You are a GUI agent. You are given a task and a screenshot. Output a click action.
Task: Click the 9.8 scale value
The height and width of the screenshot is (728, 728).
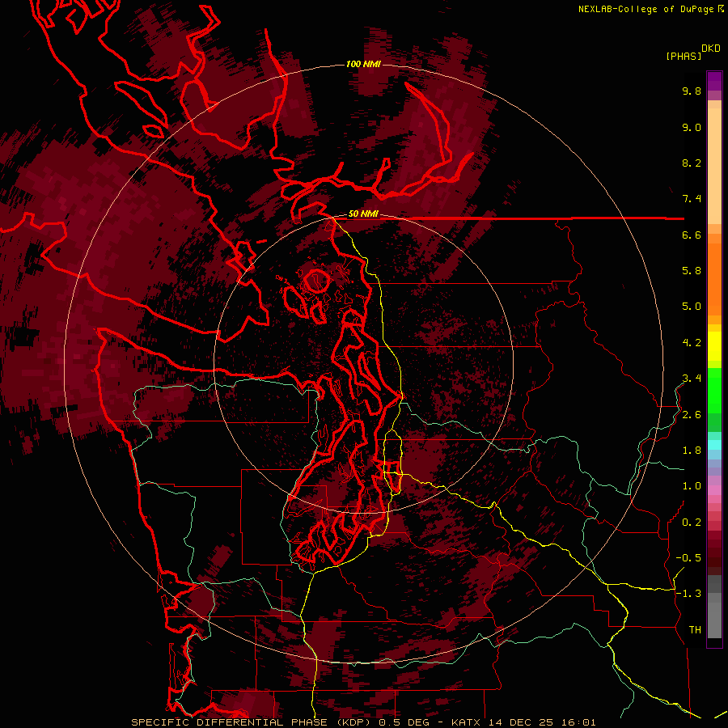692,91
